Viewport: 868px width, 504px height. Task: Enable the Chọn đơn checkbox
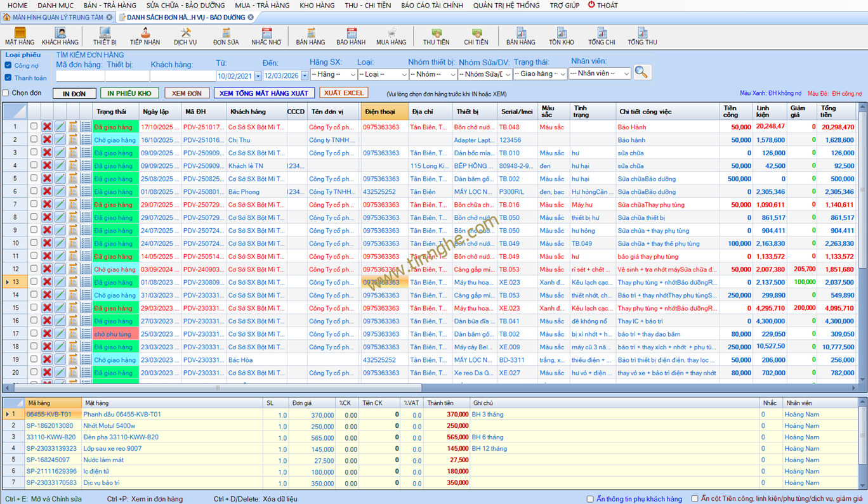point(6,93)
